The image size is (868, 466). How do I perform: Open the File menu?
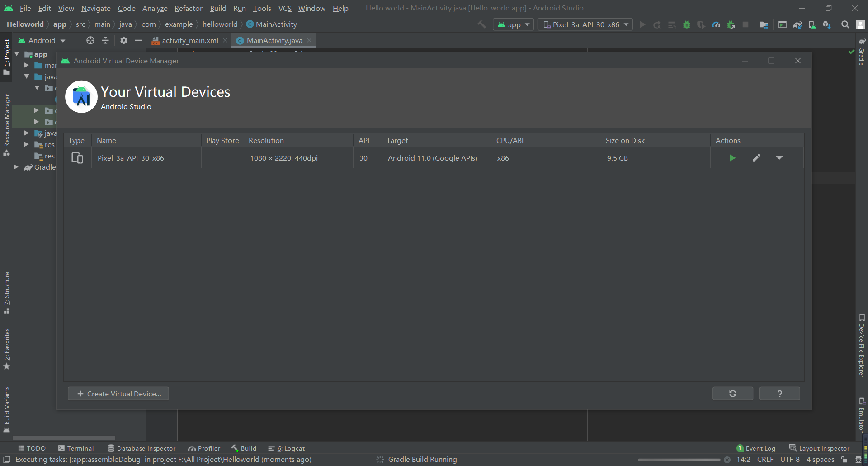pyautogui.click(x=25, y=8)
